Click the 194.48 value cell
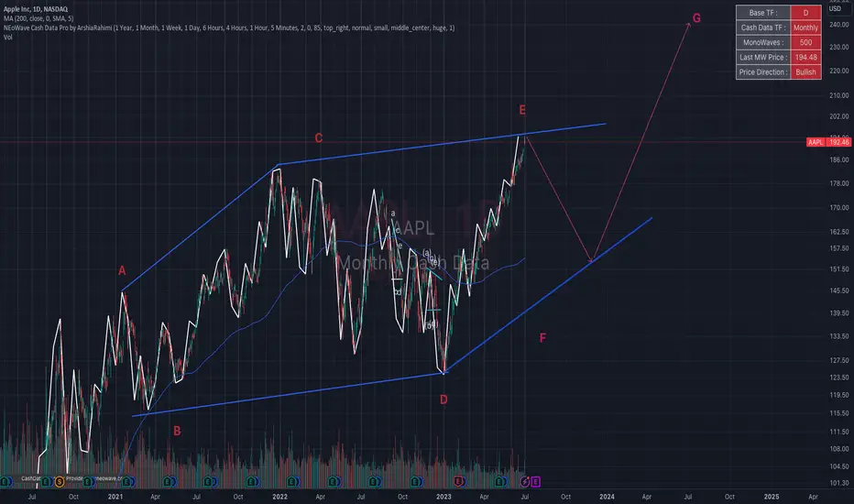 click(x=806, y=57)
